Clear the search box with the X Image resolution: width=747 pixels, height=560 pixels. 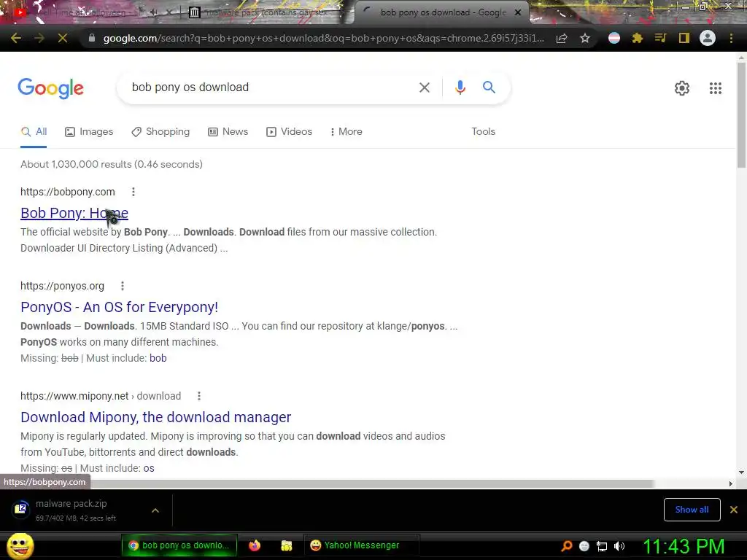point(424,87)
